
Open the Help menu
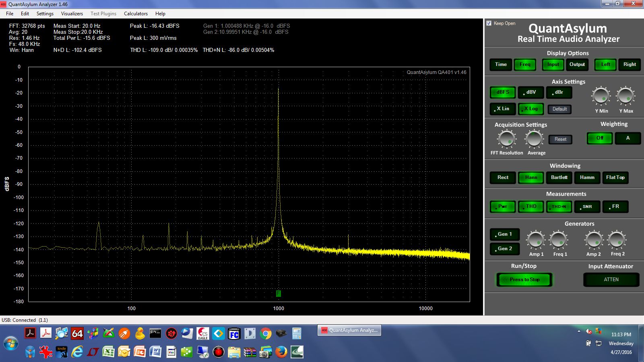click(x=160, y=13)
